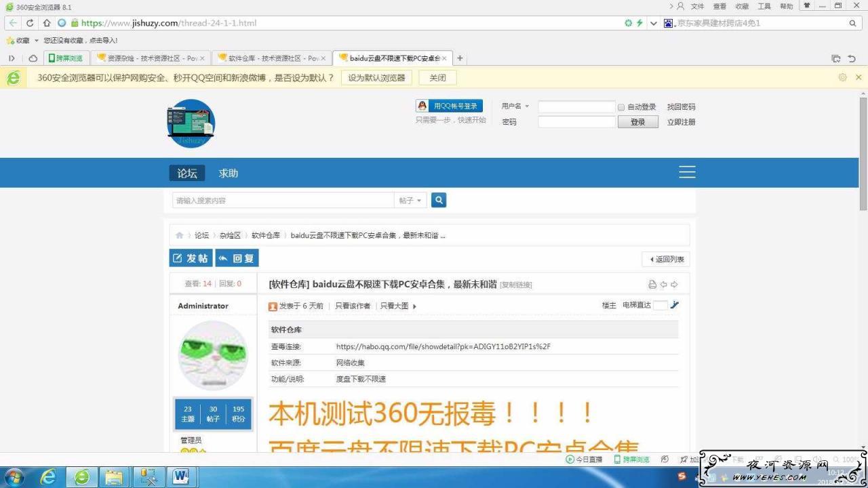Open the Windows Start button

[x=14, y=477]
